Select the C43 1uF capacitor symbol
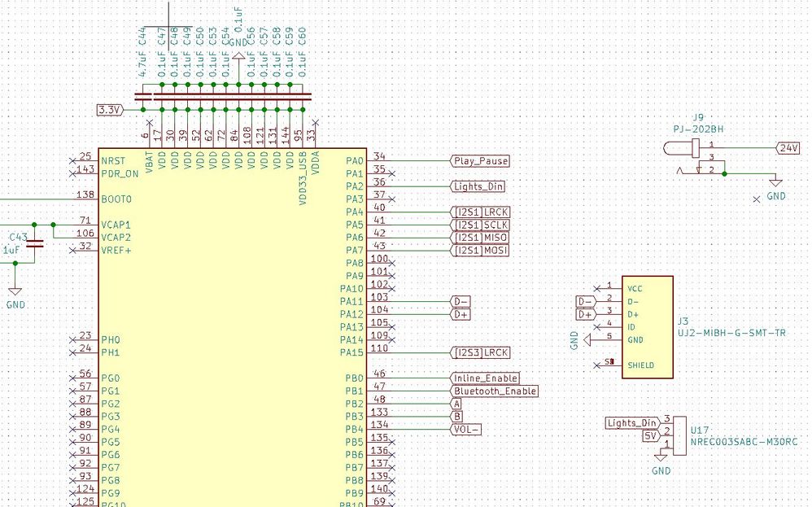 (x=35, y=243)
